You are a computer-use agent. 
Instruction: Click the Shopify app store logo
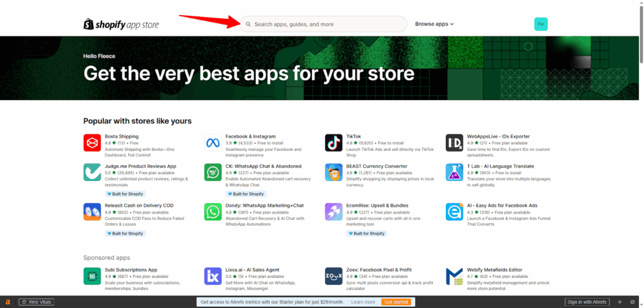pyautogui.click(x=121, y=25)
